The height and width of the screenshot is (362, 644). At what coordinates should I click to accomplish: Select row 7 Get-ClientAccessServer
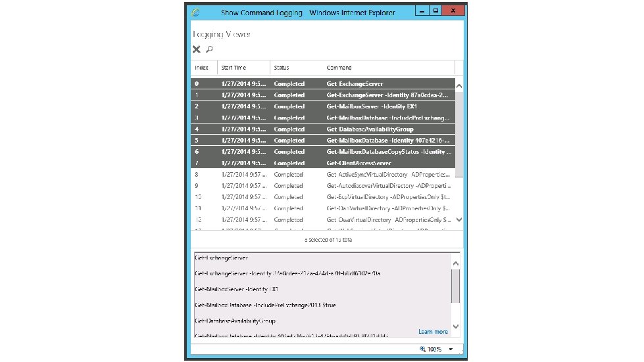tap(323, 163)
